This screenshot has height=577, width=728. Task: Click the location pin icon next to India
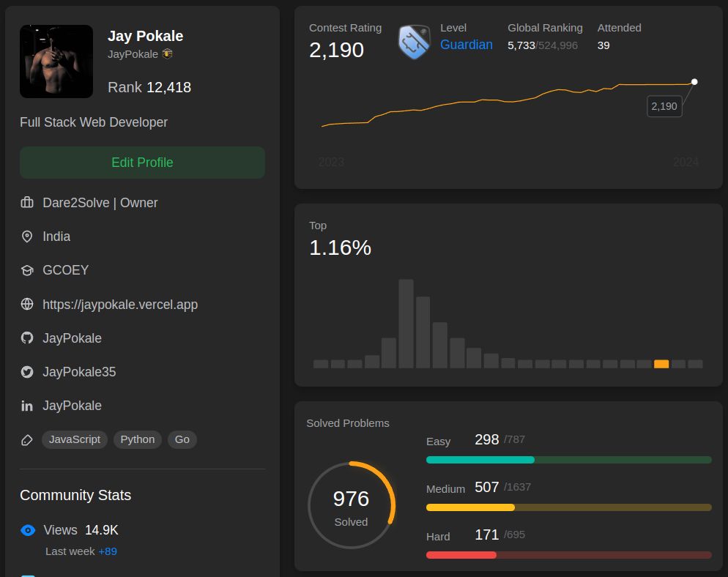click(27, 237)
